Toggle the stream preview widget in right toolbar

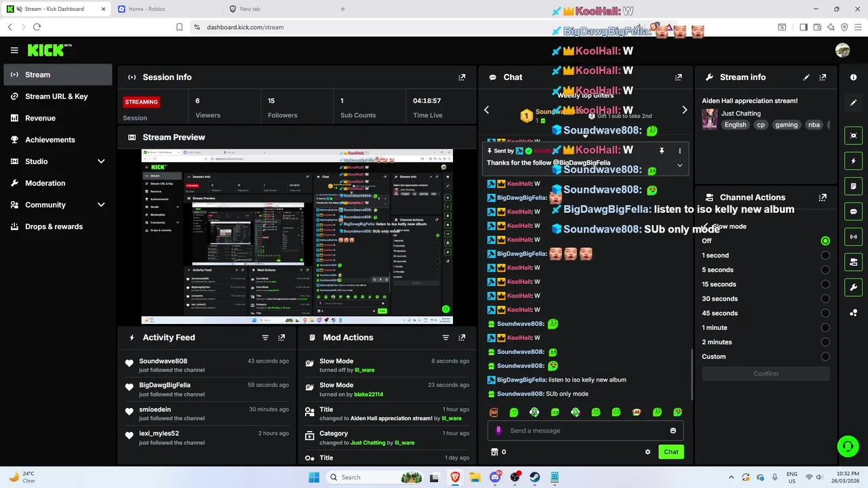click(x=853, y=136)
